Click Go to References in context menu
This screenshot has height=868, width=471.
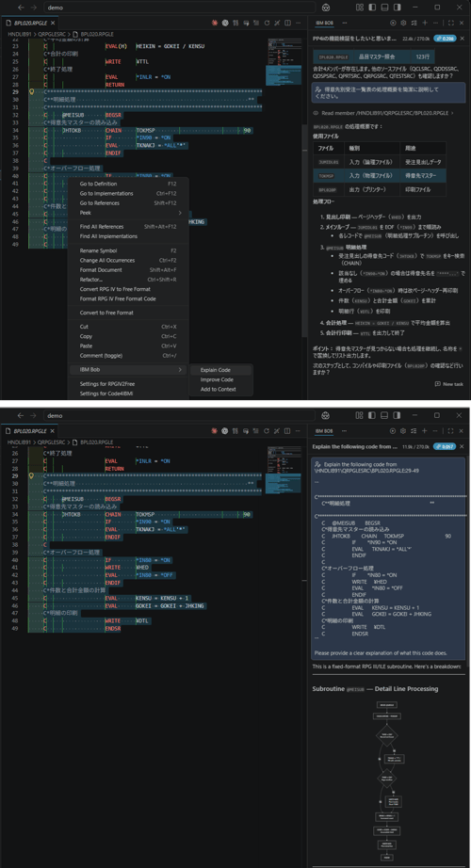click(128, 203)
